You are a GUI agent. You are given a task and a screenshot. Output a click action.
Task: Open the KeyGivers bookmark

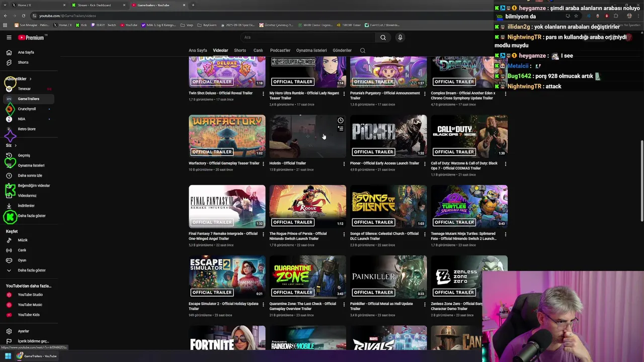click(207, 25)
